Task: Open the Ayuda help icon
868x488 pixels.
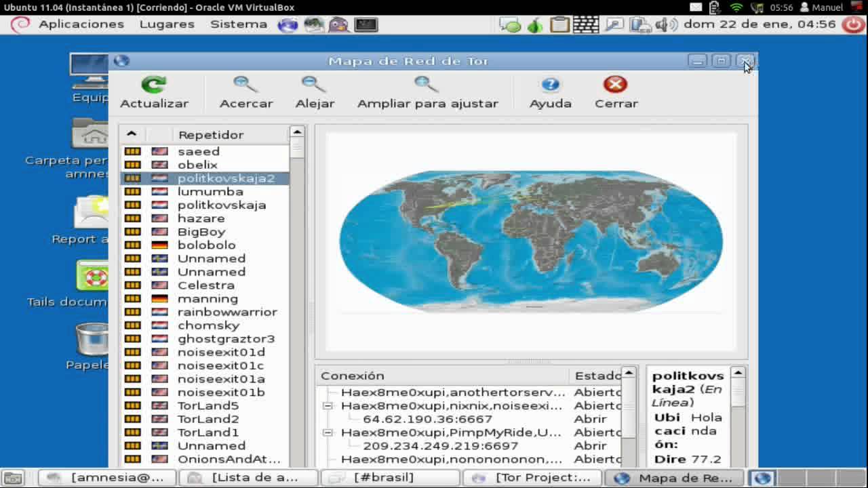Action: coord(550,85)
